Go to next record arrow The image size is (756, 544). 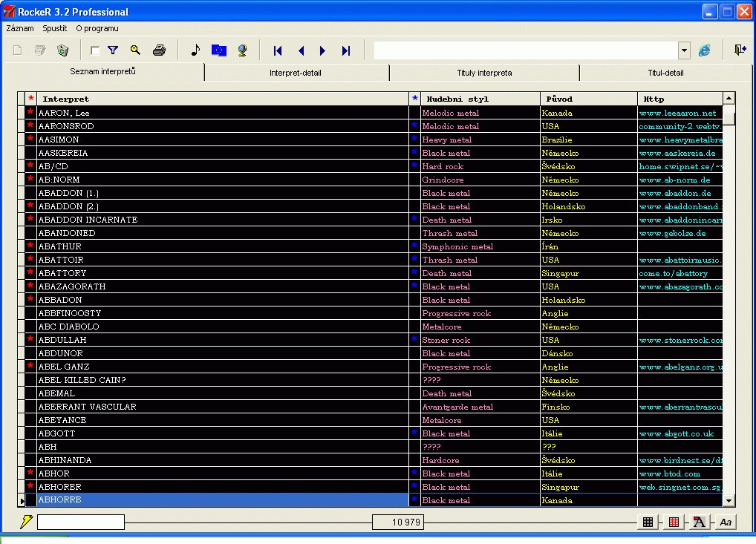coord(322,50)
